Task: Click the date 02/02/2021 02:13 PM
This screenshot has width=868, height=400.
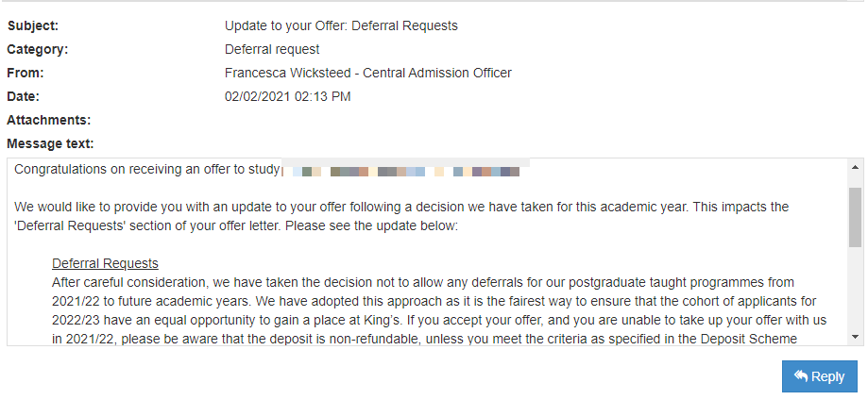Action: coord(287,96)
